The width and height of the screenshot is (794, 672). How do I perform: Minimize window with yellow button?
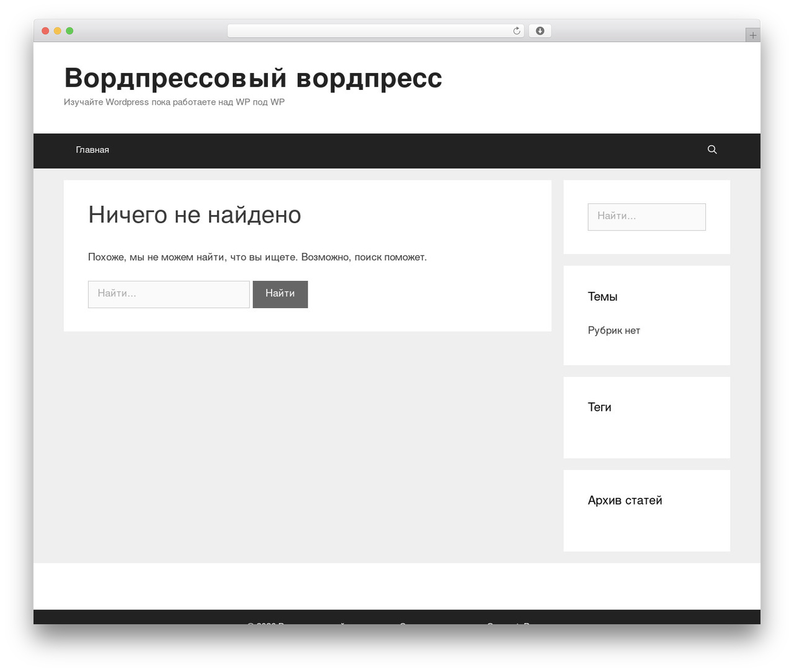click(x=58, y=31)
